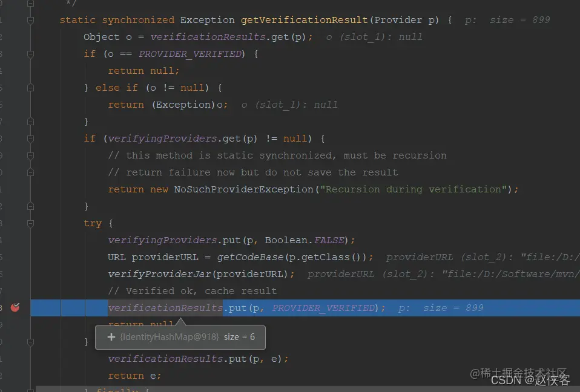The height and width of the screenshot is (392, 580).
Task: Click '(Exception)o' cast expression
Action: point(188,105)
